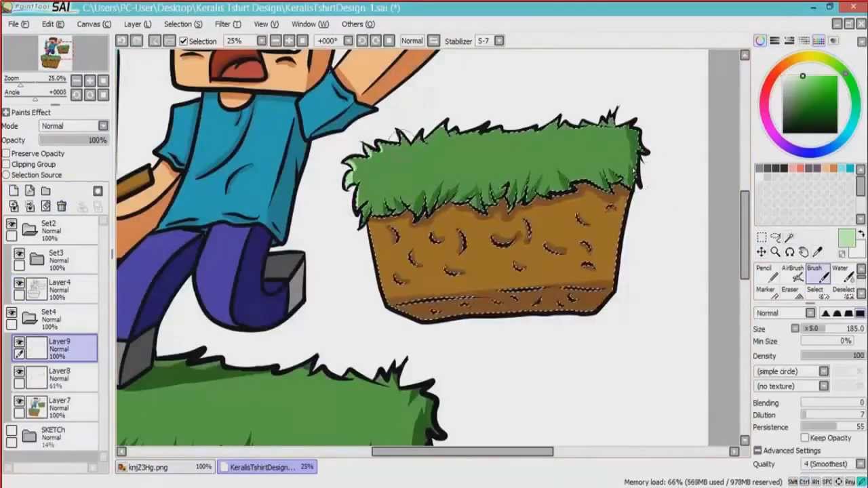Screen dimensions: 868x488
Task: Hide Layer7 with its eye icon
Action: [19, 402]
